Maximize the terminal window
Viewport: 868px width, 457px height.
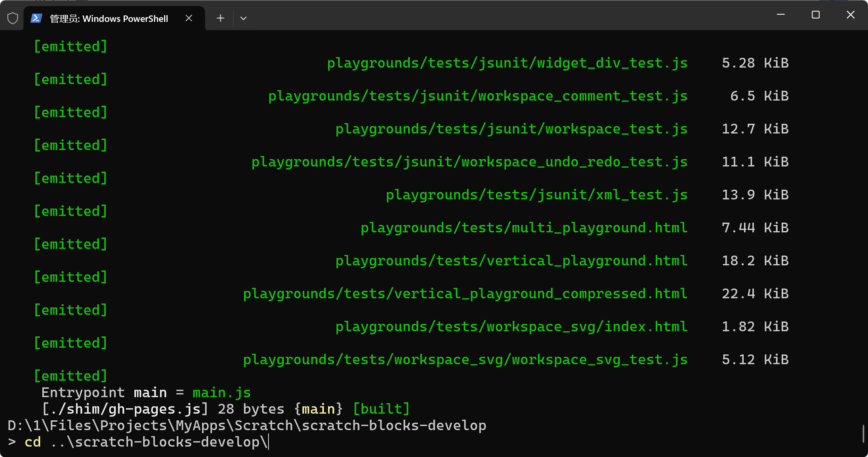click(x=816, y=14)
